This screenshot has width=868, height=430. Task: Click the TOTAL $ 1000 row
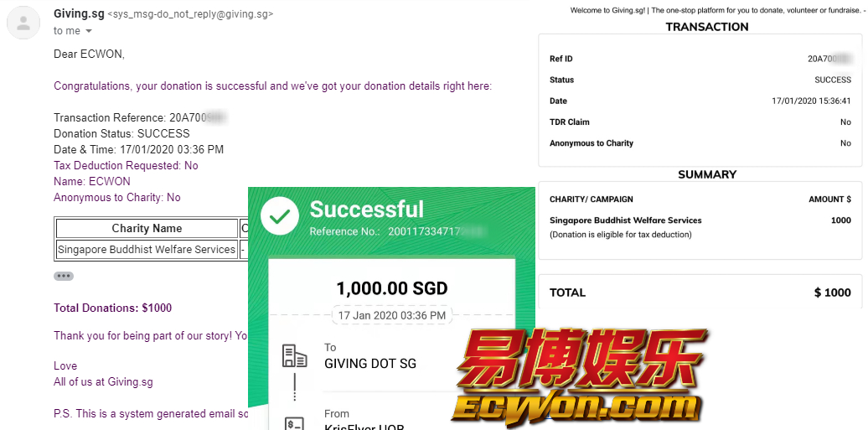700,293
